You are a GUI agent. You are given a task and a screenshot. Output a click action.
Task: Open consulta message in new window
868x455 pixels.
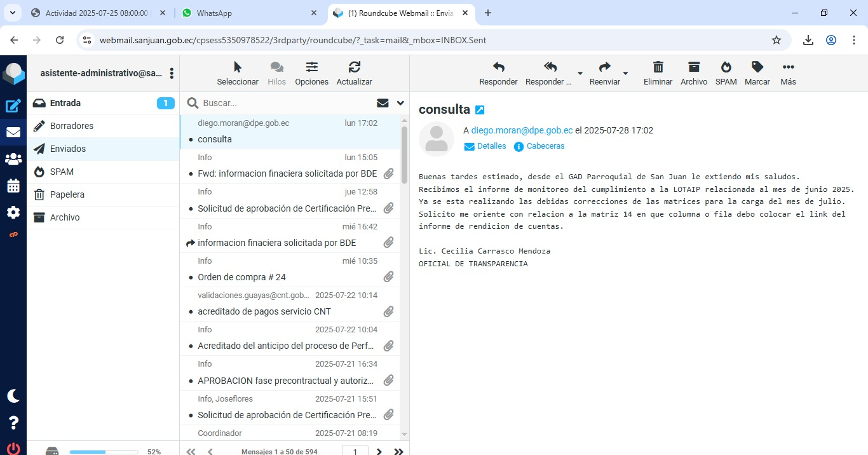click(480, 110)
